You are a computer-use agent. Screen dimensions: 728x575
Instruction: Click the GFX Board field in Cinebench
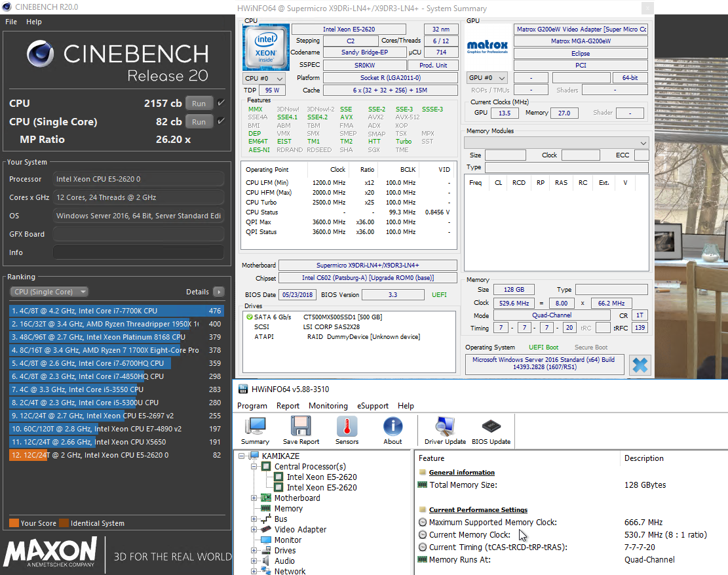[x=138, y=234]
